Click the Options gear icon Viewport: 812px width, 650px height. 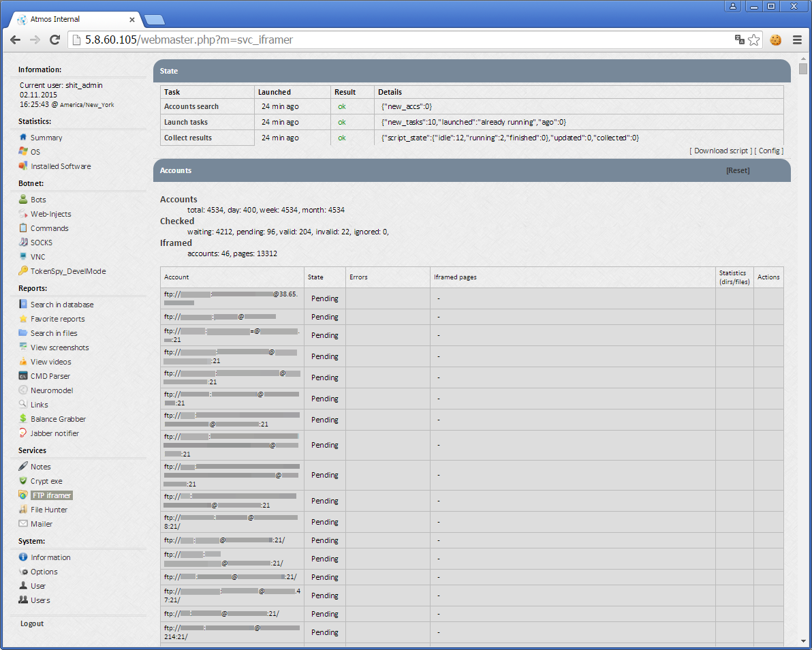22,571
